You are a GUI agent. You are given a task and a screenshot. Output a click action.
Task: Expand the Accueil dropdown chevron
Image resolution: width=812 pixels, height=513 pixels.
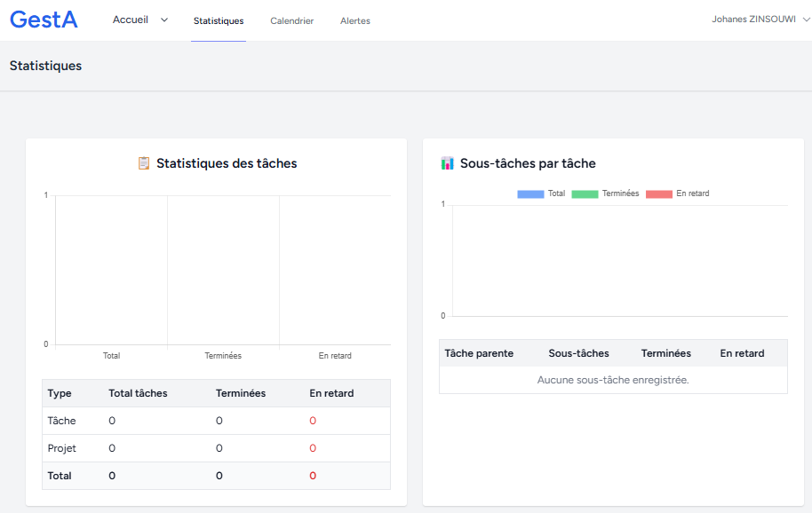(164, 20)
